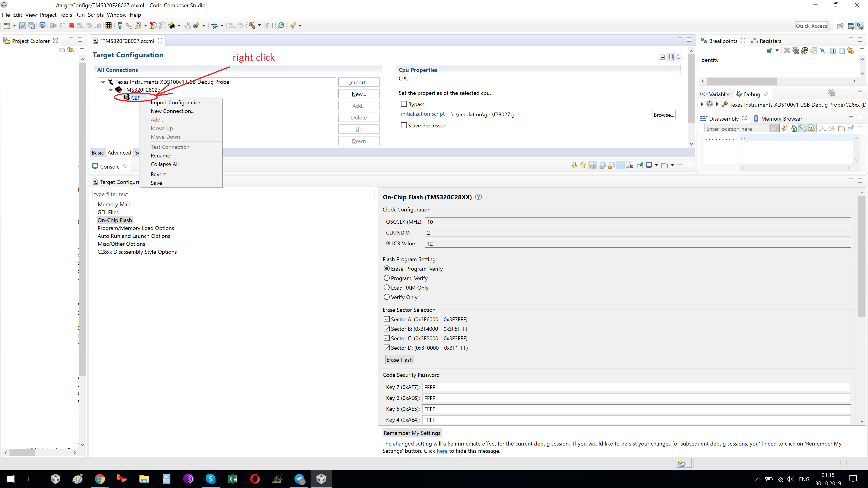This screenshot has width=868, height=488.
Task: Click Collapse All icon in Breakpoints view
Action: (842, 51)
